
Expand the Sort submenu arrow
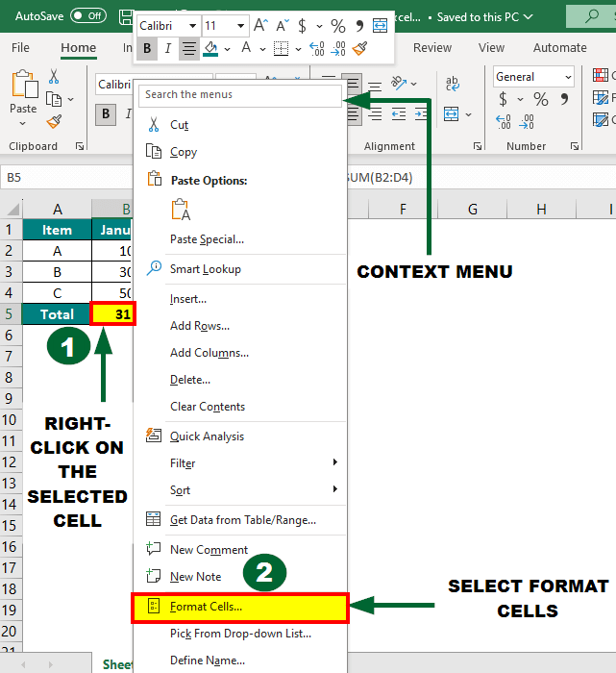point(335,488)
